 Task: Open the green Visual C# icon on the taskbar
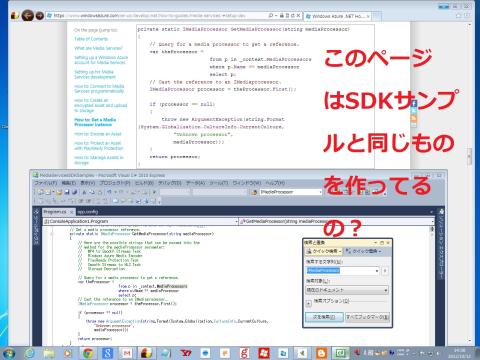[342, 353]
